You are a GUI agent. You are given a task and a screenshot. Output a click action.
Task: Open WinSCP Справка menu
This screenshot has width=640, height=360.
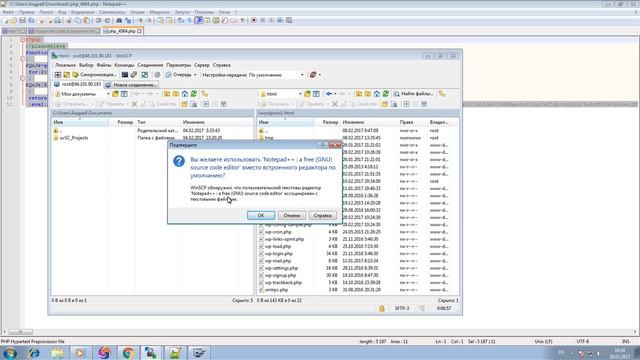[221, 65]
